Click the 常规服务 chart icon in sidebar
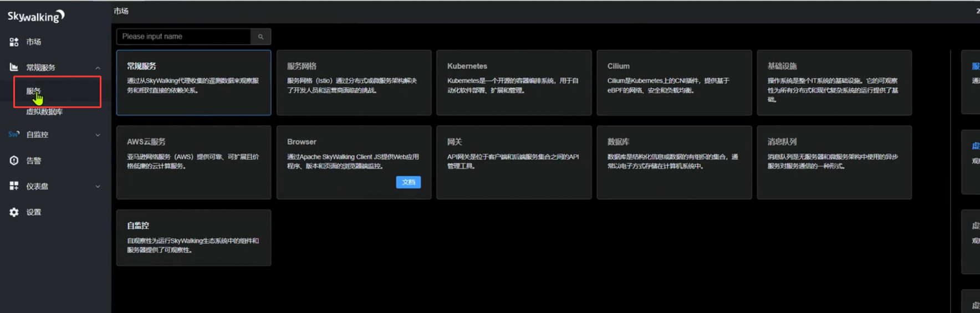The width and height of the screenshot is (980, 313). coord(14,68)
